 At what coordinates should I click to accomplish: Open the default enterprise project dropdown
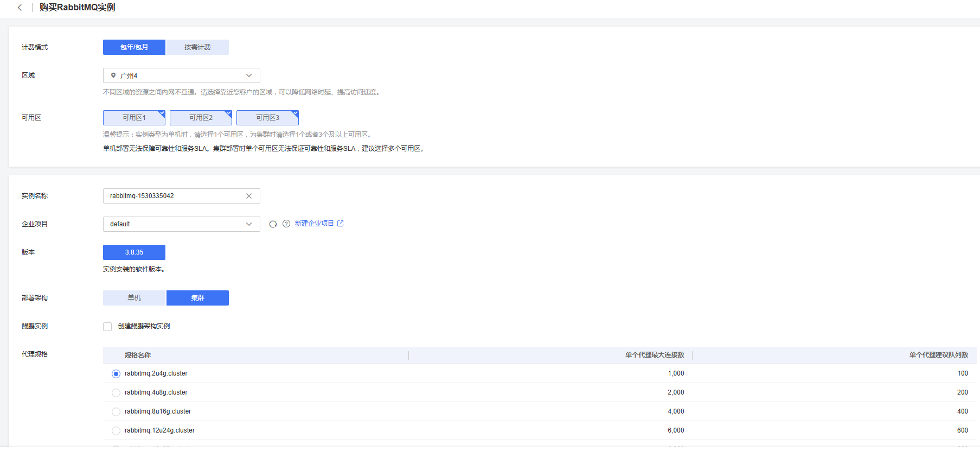click(182, 224)
